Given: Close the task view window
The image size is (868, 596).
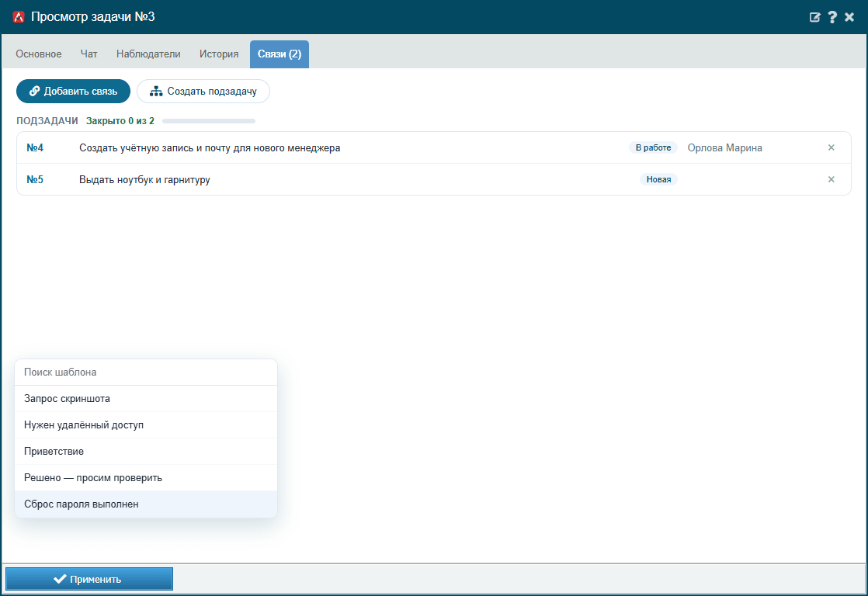Looking at the screenshot, I should 849,17.
